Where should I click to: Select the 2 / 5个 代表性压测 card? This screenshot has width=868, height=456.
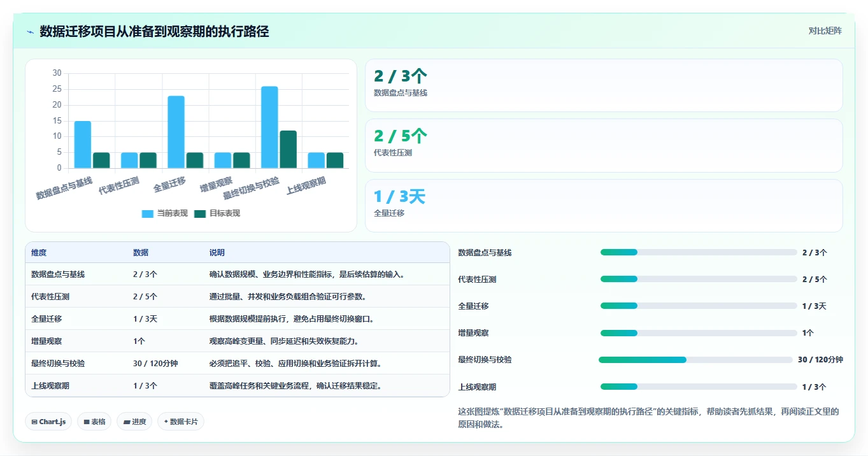[x=604, y=145]
